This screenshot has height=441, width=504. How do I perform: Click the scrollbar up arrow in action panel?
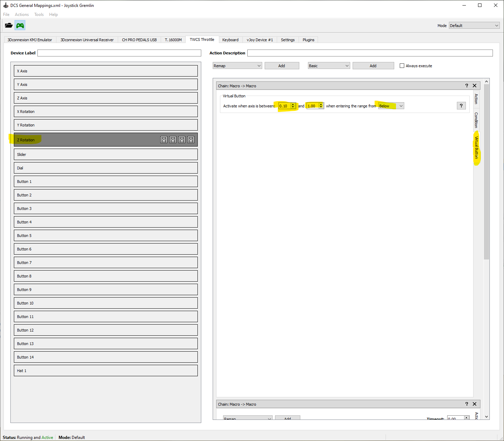(486, 81)
